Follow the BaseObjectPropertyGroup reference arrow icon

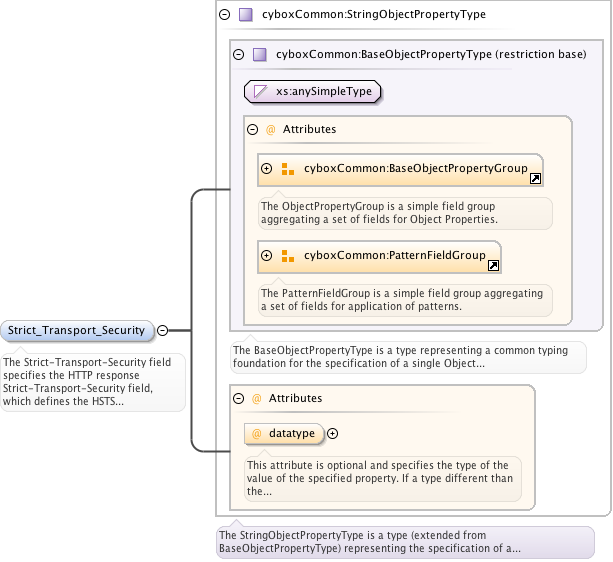(535, 179)
